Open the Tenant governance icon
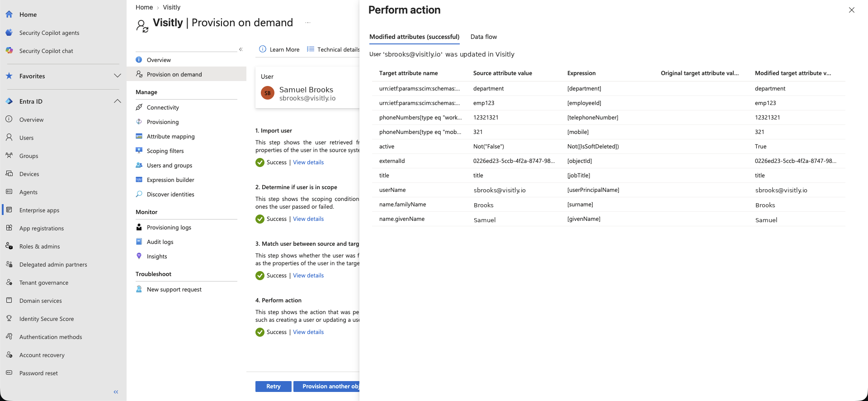This screenshot has width=868, height=401. point(9,282)
